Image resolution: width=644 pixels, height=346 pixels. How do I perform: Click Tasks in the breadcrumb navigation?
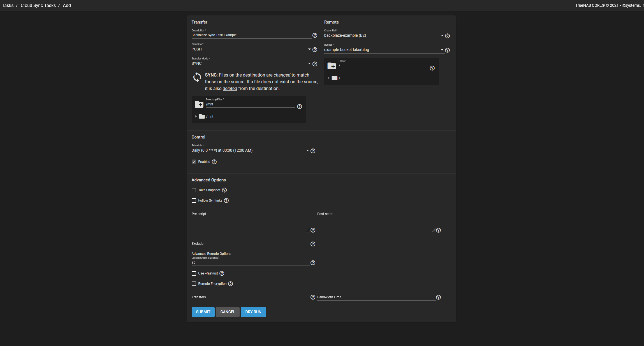pyautogui.click(x=8, y=5)
